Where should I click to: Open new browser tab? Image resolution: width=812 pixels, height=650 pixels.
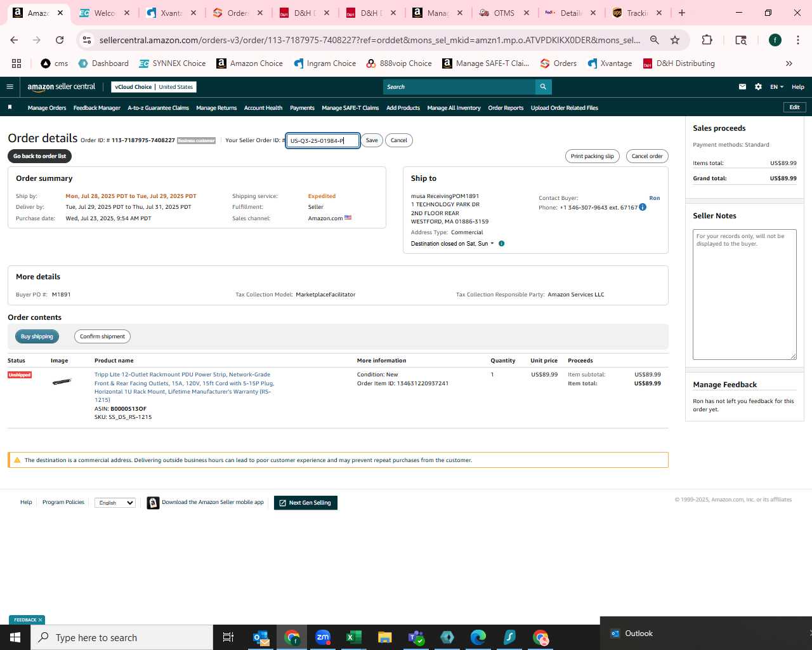coord(682,13)
